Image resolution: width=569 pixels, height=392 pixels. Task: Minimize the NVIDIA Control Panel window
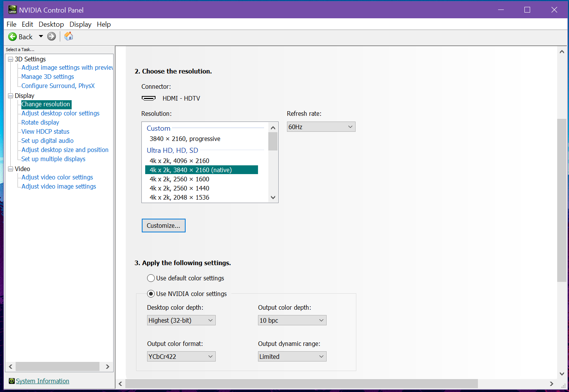click(501, 10)
